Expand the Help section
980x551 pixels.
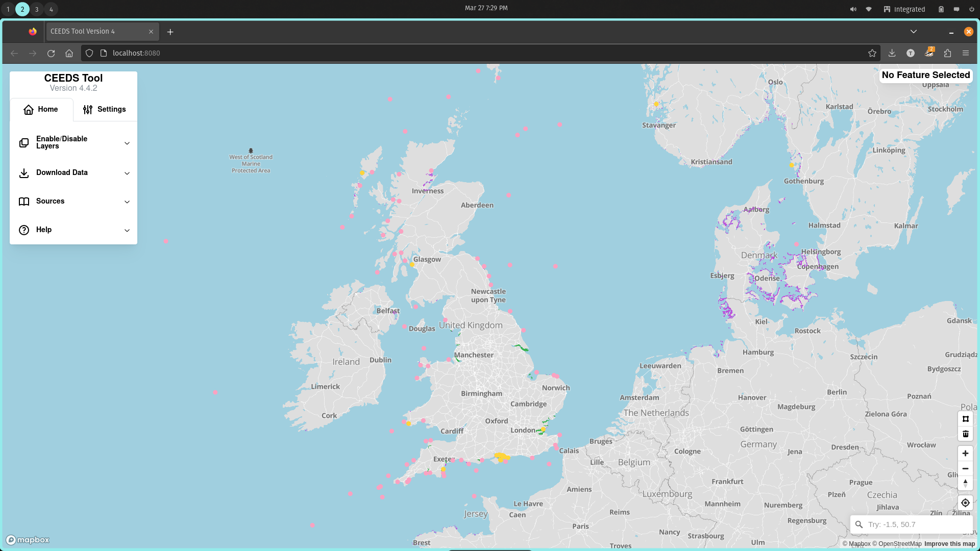click(73, 230)
